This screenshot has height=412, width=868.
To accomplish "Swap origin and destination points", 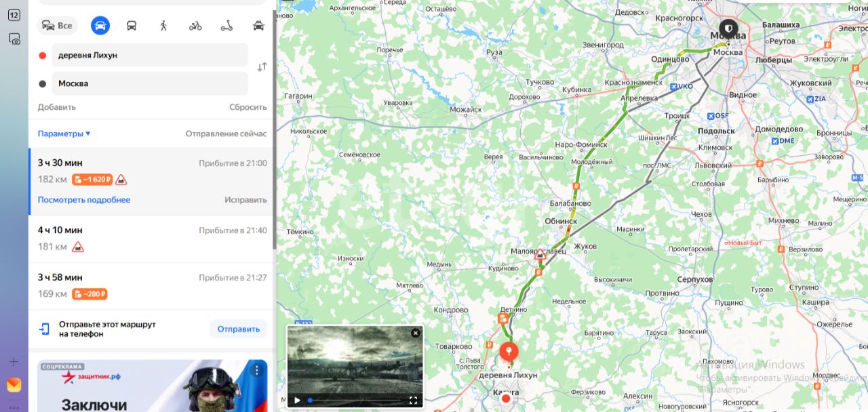I will pyautogui.click(x=262, y=67).
